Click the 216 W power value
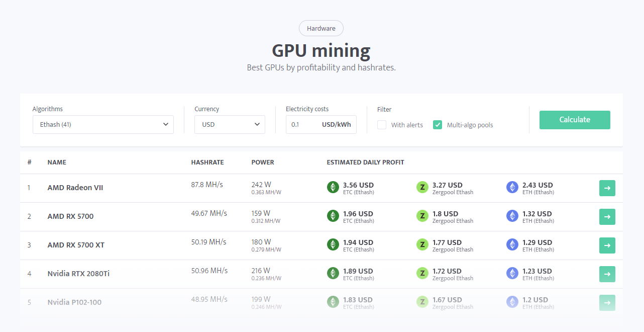The width and height of the screenshot is (644, 332). 261,271
